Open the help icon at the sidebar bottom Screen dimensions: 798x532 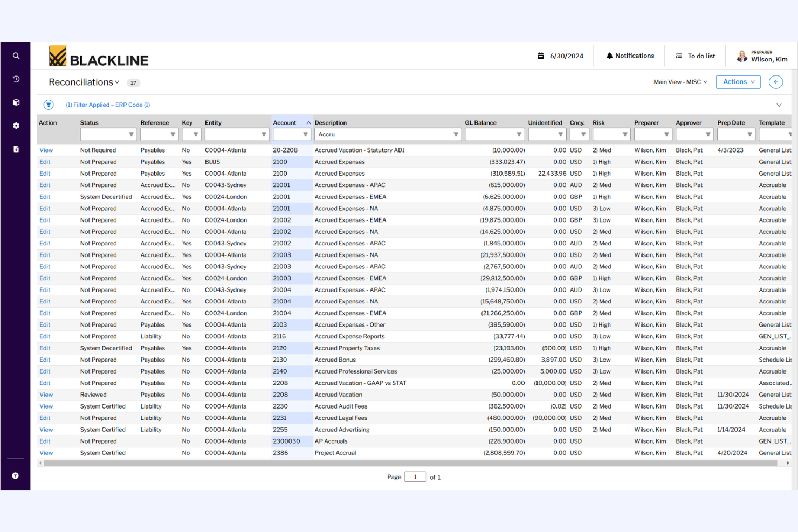tap(16, 475)
